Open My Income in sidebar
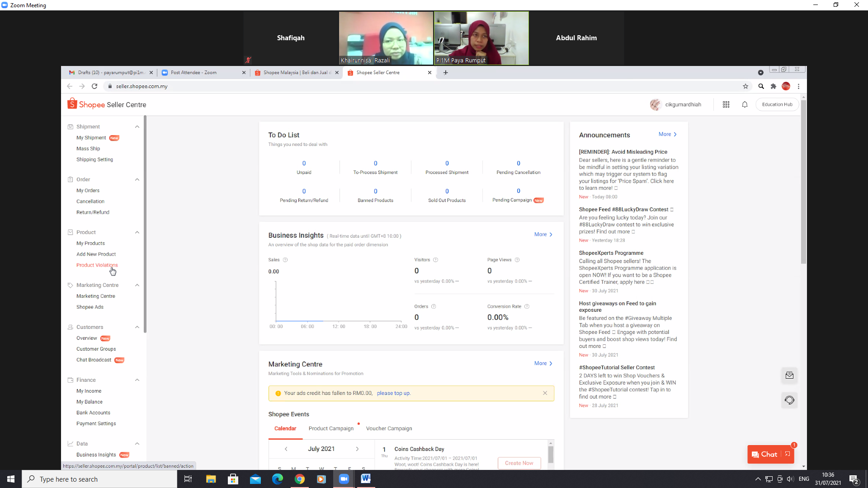Screen dimensions: 868x488 point(89,391)
